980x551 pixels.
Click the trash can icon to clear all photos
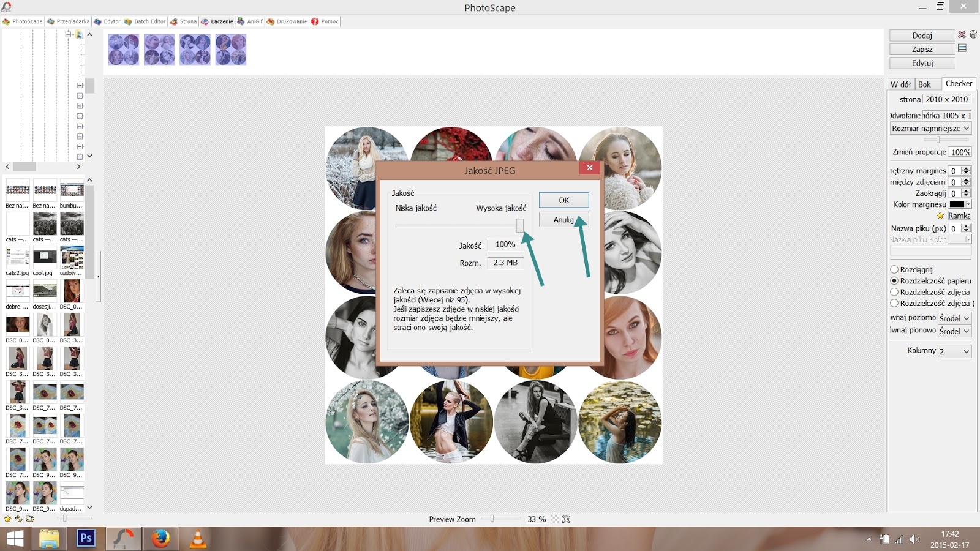(x=973, y=35)
